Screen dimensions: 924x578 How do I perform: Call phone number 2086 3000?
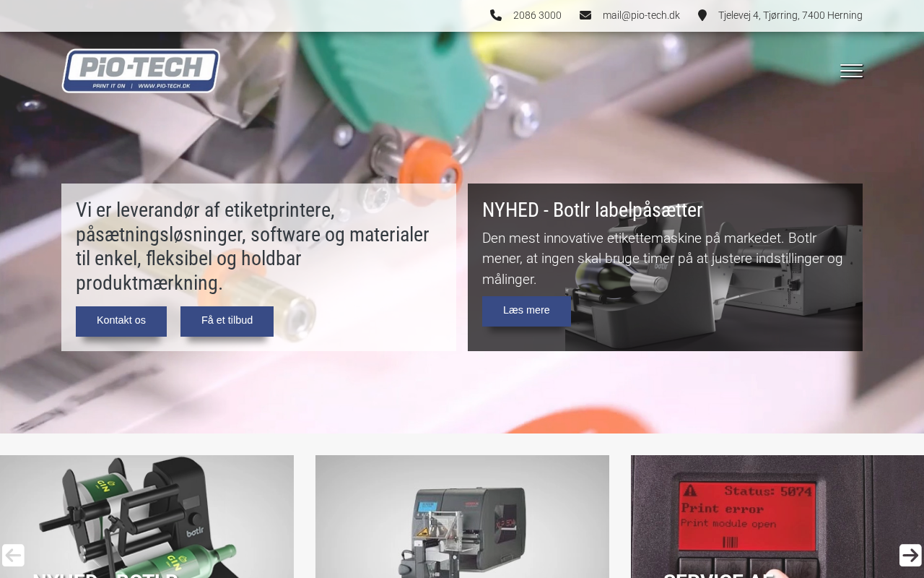537,15
